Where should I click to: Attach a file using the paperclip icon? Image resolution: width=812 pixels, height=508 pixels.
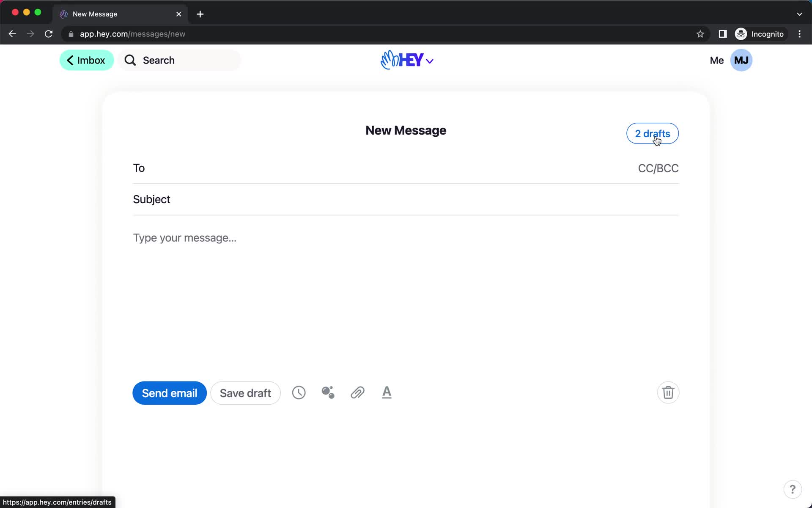[357, 392]
